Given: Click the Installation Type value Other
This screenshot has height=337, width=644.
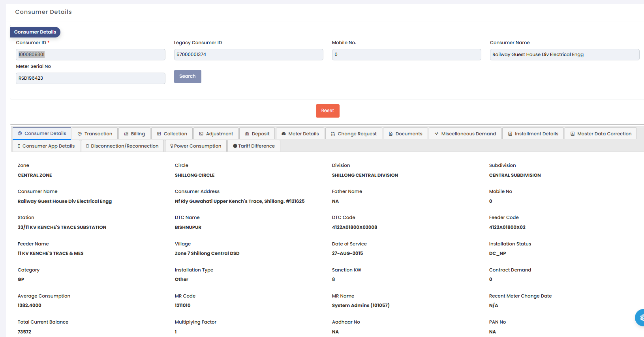Looking at the screenshot, I should click(x=182, y=279).
